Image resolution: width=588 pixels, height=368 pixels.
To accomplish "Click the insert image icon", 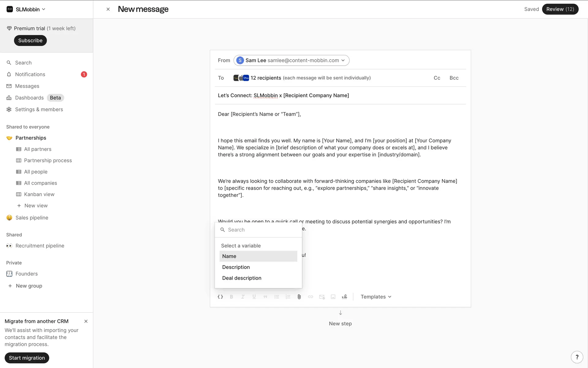I will coord(333,297).
